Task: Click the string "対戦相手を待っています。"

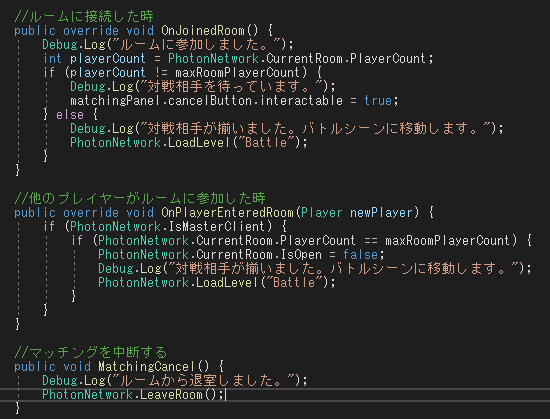Action: pos(233,87)
